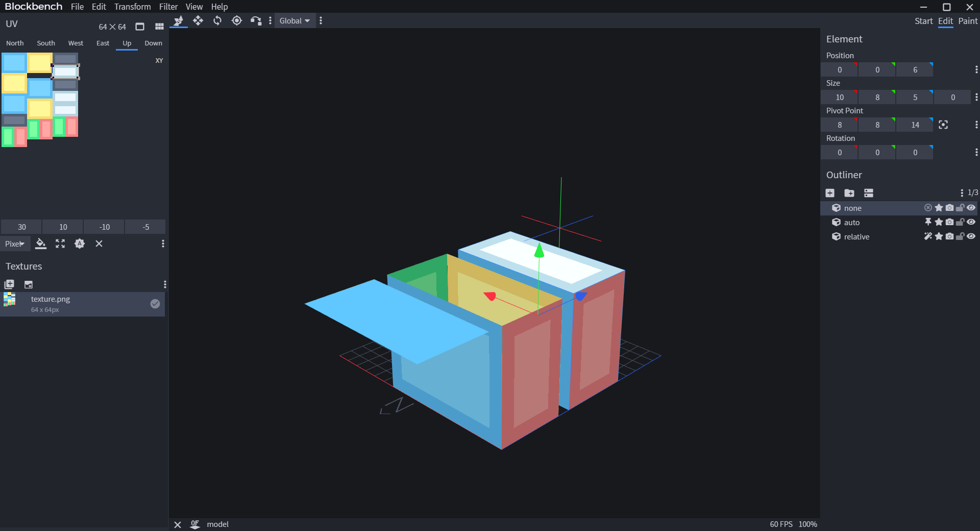The height and width of the screenshot is (531, 980).
Task: Switch UV view to the North face
Action: [x=15, y=43]
